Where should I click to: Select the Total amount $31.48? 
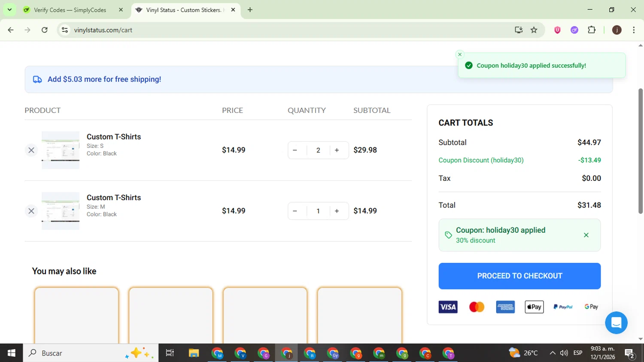(x=589, y=205)
